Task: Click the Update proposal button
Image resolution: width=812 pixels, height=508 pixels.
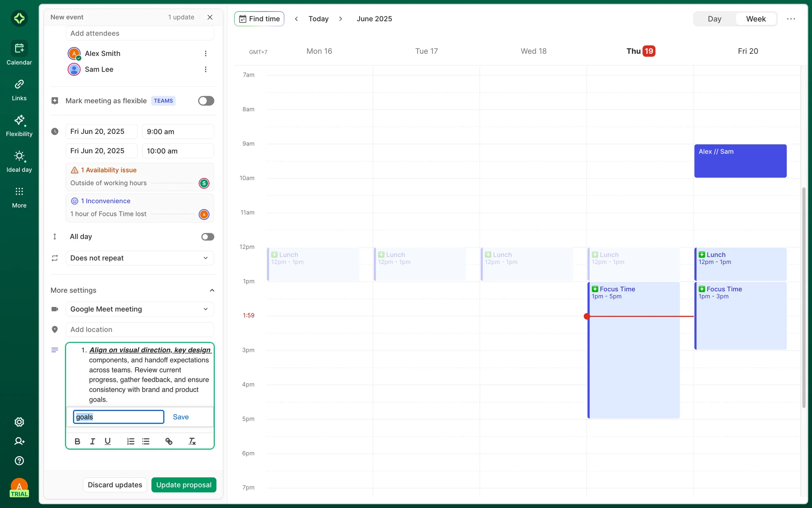Action: [x=184, y=485]
